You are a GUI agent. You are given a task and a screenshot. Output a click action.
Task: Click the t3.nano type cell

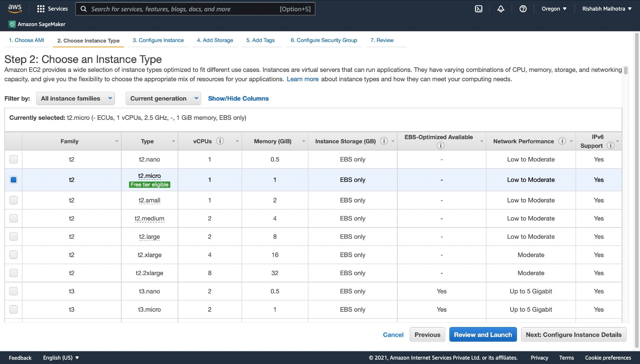point(149,291)
